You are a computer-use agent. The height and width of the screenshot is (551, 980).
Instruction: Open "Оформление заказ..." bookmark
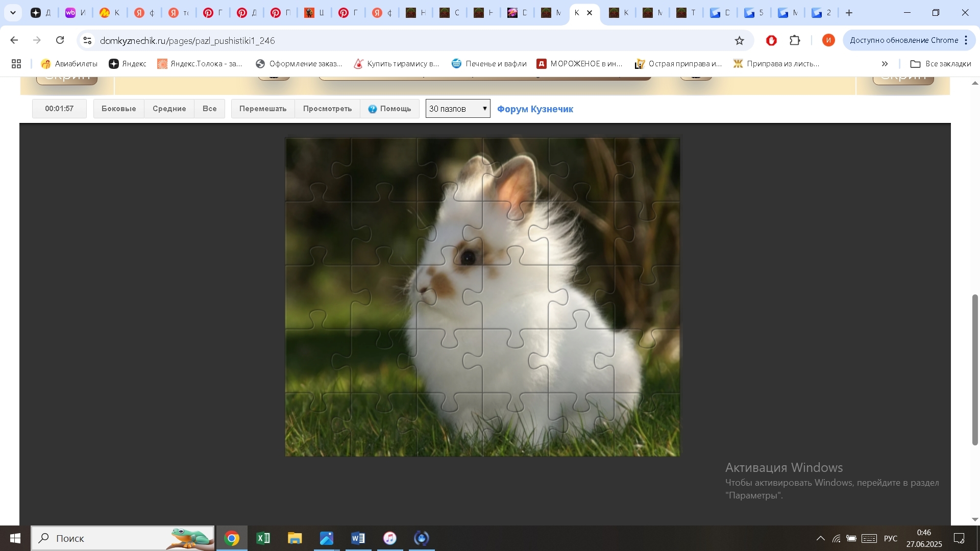pos(299,64)
